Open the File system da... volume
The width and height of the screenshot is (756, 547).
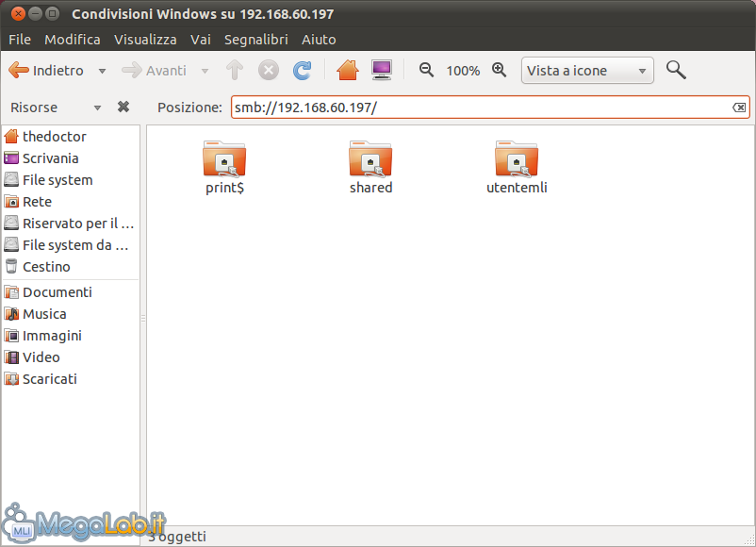[x=71, y=245]
